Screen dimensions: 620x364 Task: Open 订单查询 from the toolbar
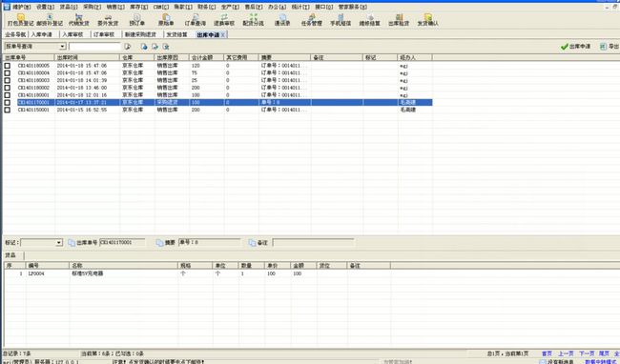(x=196, y=20)
